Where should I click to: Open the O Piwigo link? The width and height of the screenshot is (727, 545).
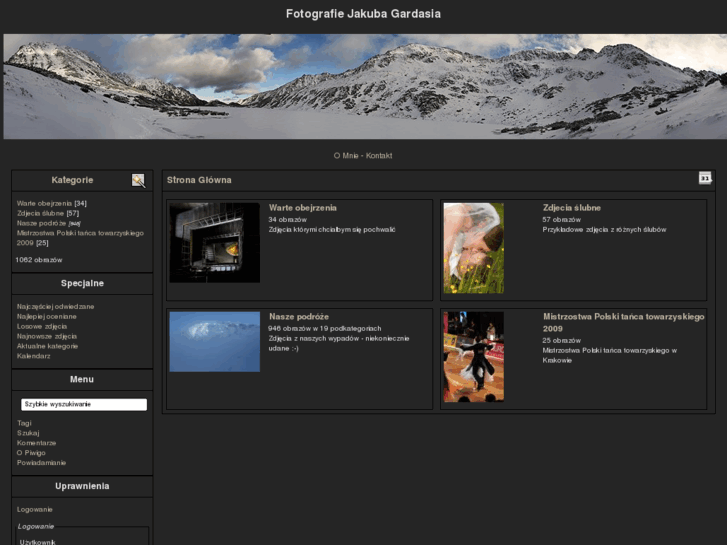[31, 453]
